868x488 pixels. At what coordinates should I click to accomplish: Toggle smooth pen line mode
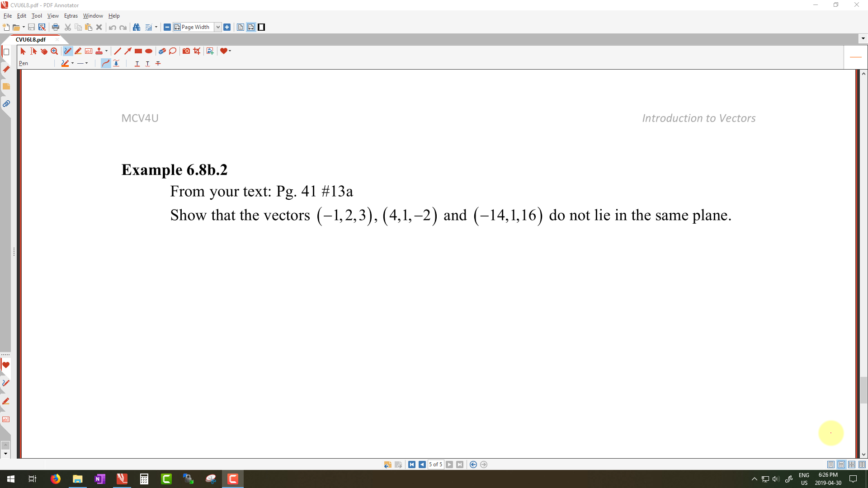coord(106,63)
